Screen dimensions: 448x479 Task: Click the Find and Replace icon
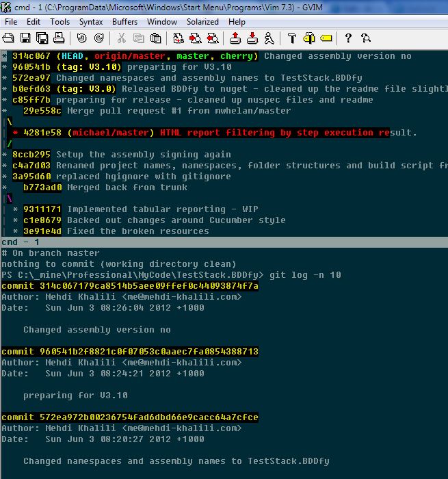[x=179, y=38]
